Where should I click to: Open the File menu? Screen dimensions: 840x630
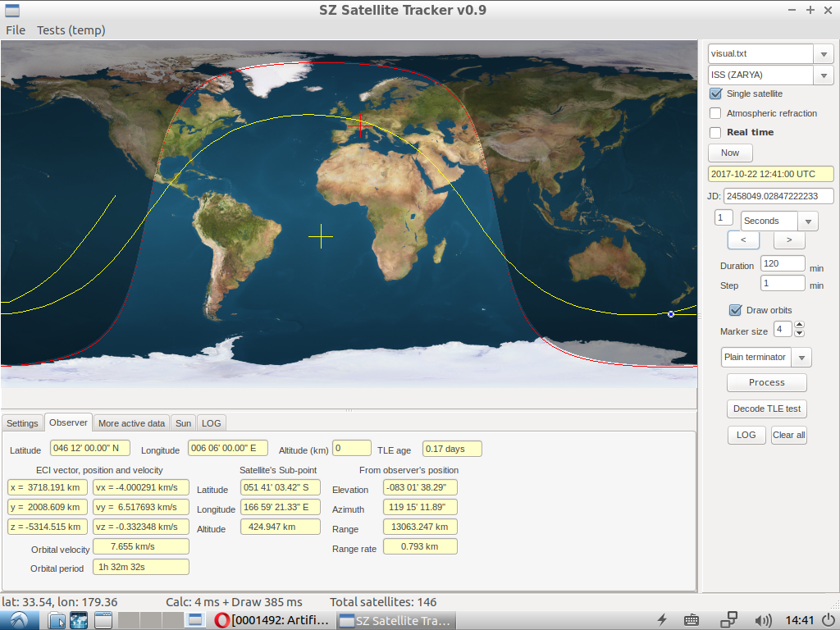[16, 30]
